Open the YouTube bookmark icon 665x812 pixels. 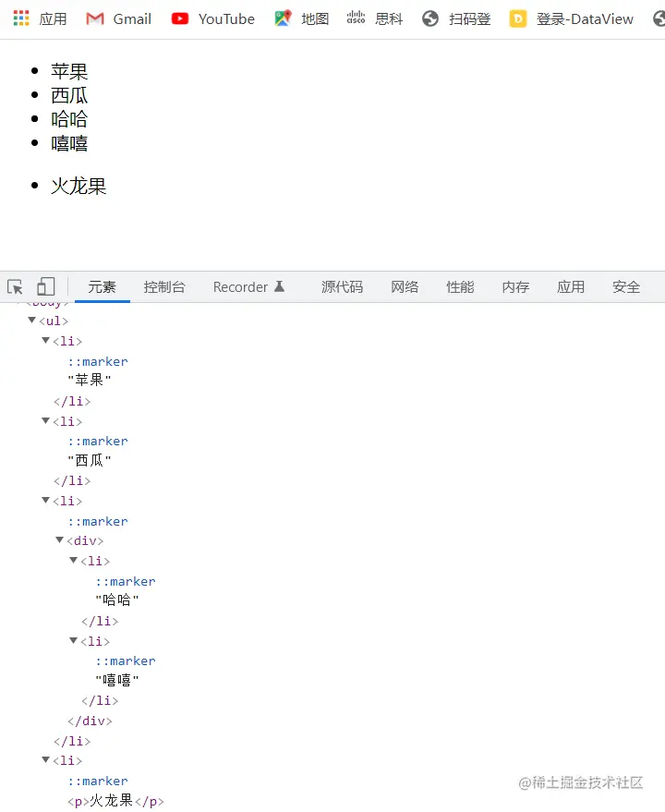click(x=180, y=19)
